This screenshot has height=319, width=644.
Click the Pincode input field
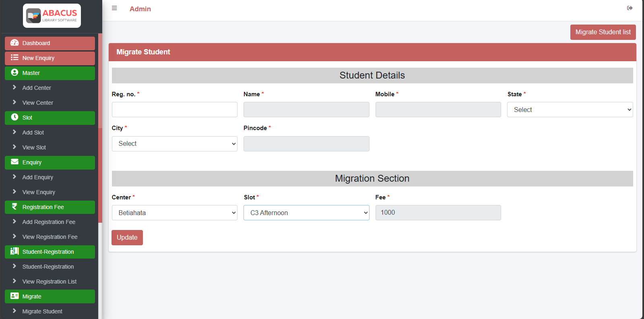pos(306,144)
